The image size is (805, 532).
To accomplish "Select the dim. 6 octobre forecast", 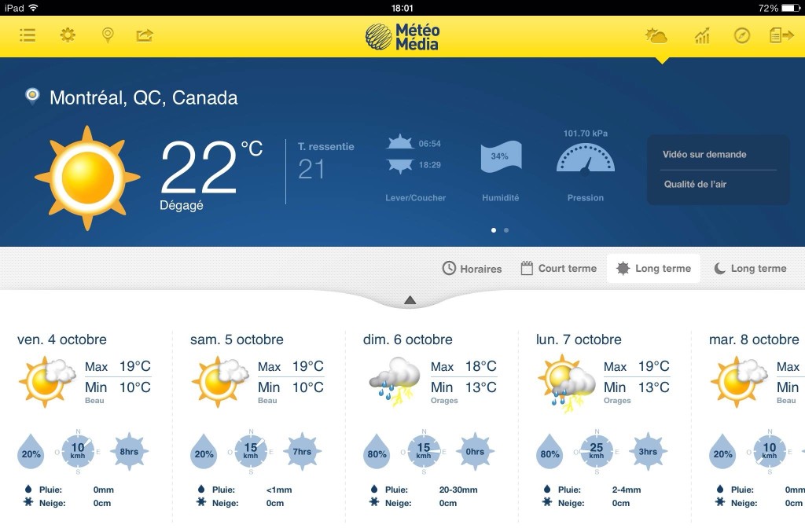I will [408, 340].
